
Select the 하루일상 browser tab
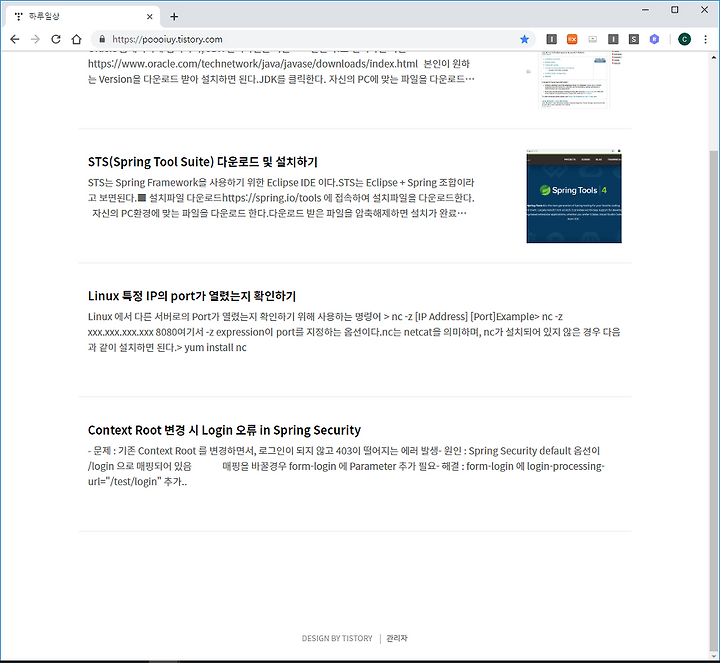[83, 17]
